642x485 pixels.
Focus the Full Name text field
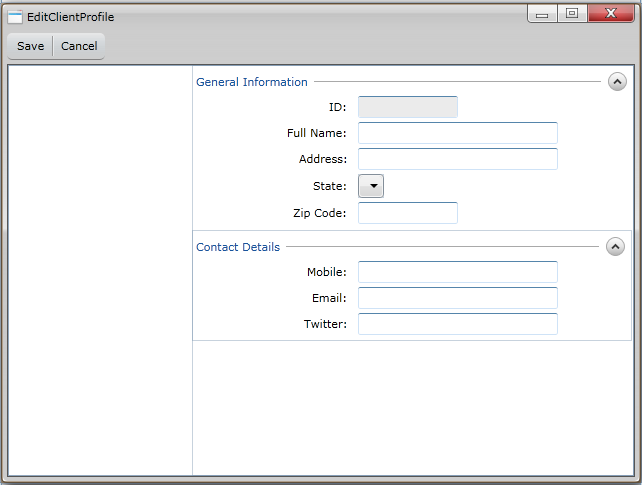tap(457, 133)
